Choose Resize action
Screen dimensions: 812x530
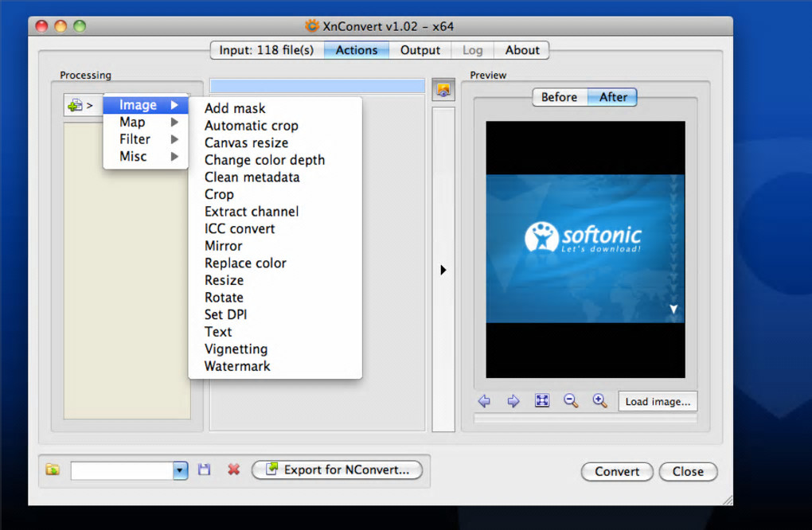[x=275, y=280]
